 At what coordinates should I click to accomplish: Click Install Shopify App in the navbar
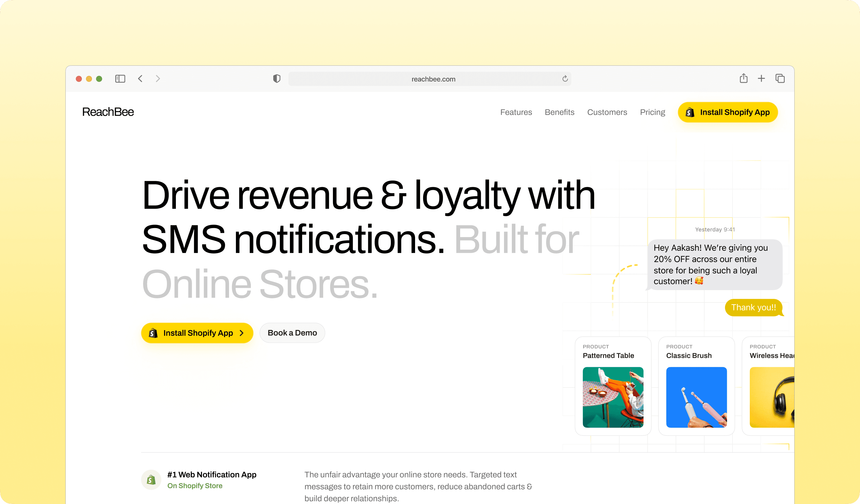pos(728,112)
